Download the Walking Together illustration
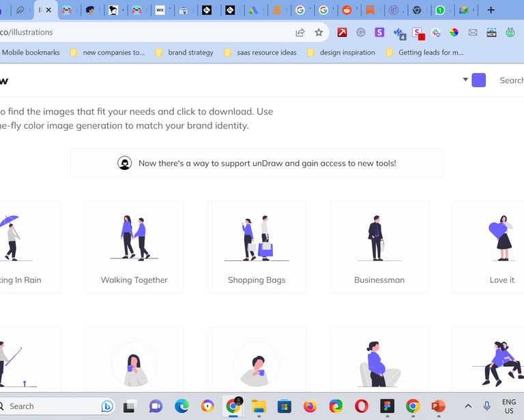This screenshot has height=420, width=524. tap(134, 247)
